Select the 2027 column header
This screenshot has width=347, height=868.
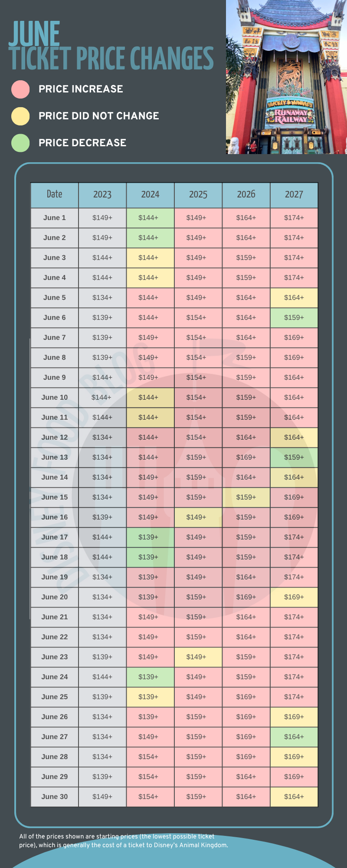(x=294, y=195)
